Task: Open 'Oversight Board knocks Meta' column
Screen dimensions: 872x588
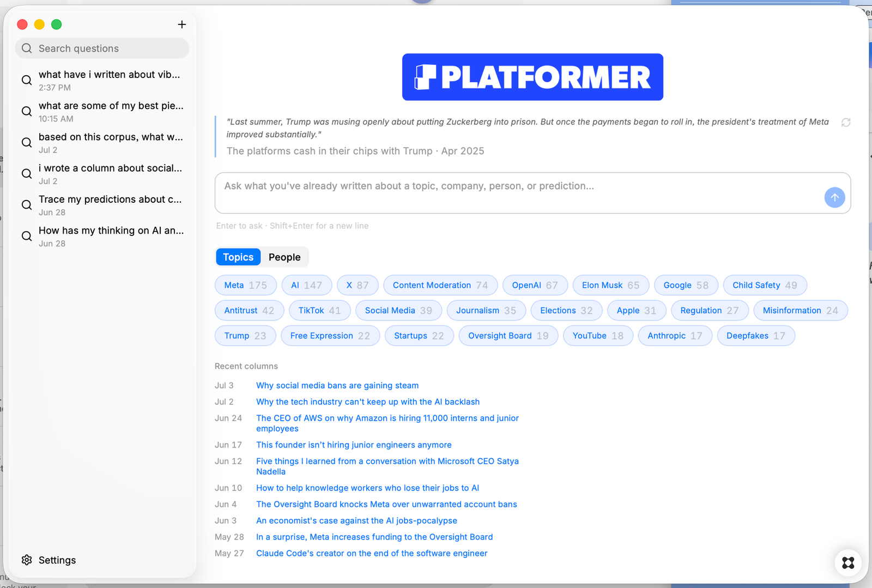Action: [x=386, y=504]
